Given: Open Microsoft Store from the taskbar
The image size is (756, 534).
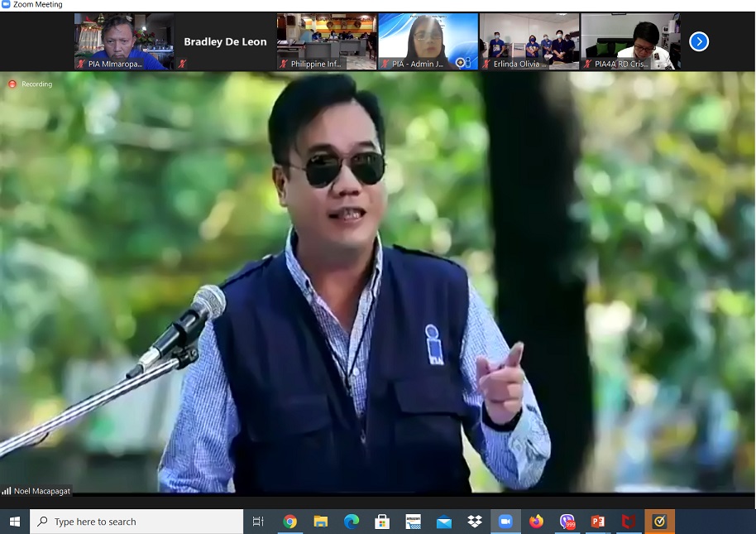Looking at the screenshot, I should 382,522.
